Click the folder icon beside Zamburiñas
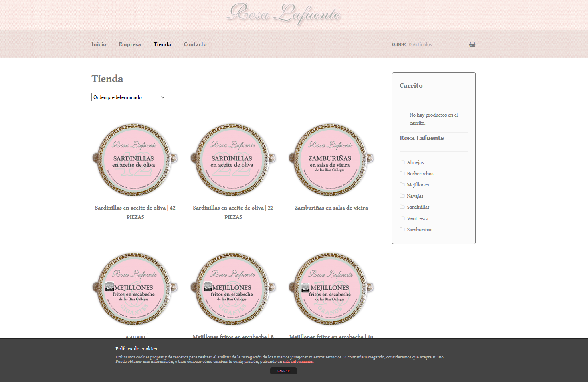This screenshot has width=588, height=382. click(402, 229)
